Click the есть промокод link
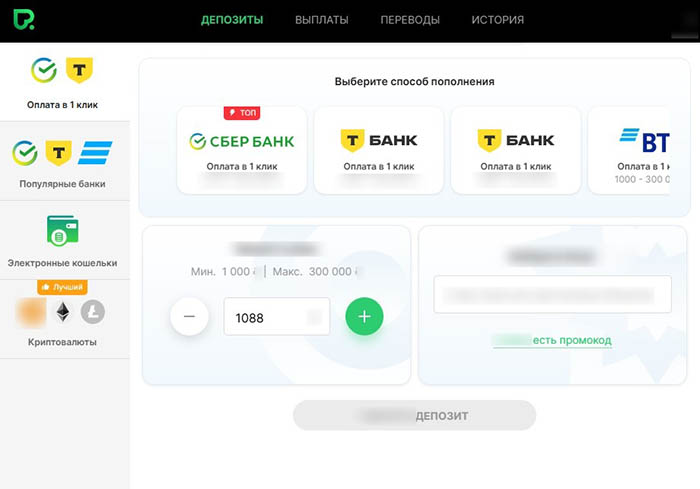Screen dimensions: 700x489 tap(572, 340)
